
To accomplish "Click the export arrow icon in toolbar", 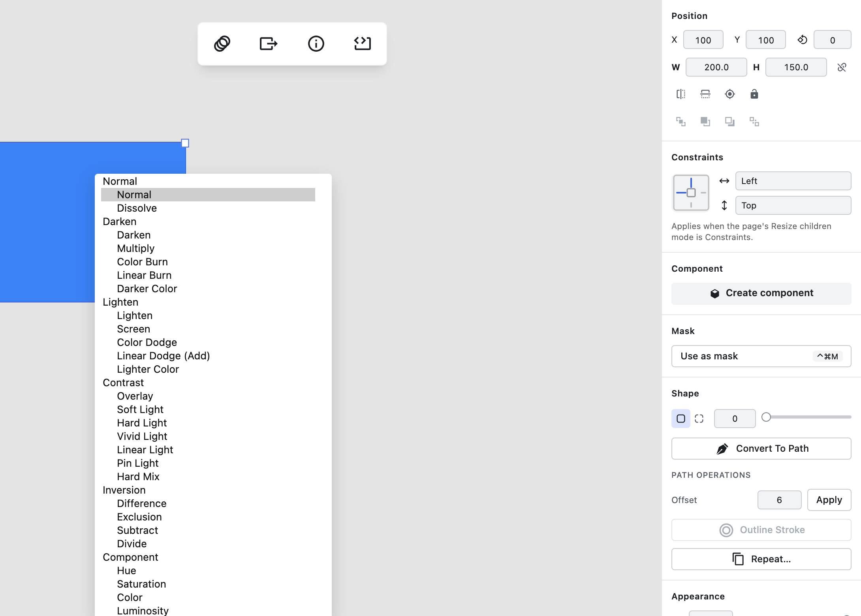I will 269,43.
